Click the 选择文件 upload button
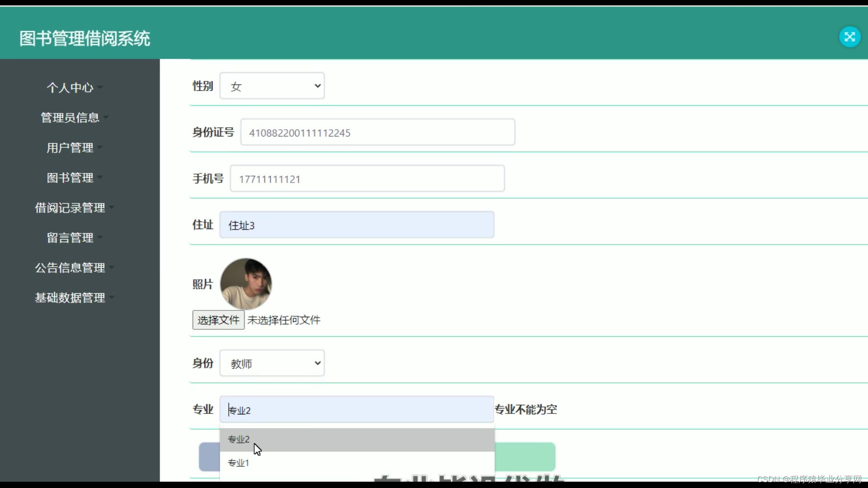The height and width of the screenshot is (488, 868). (218, 320)
